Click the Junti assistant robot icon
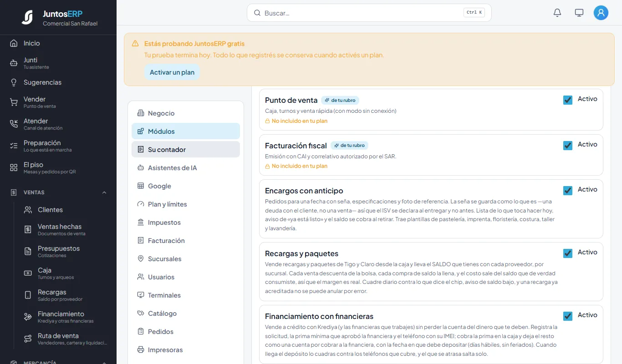 [14, 63]
